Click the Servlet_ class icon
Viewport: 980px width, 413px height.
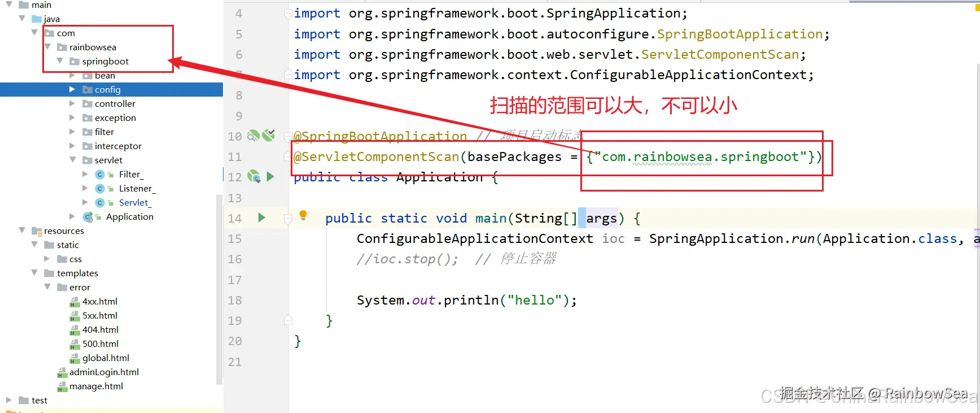click(x=100, y=203)
